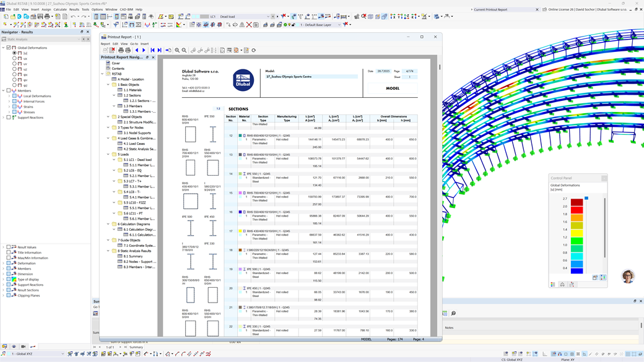
Task: Enable the Members checkbox in the Results navigator
Action: [8, 90]
